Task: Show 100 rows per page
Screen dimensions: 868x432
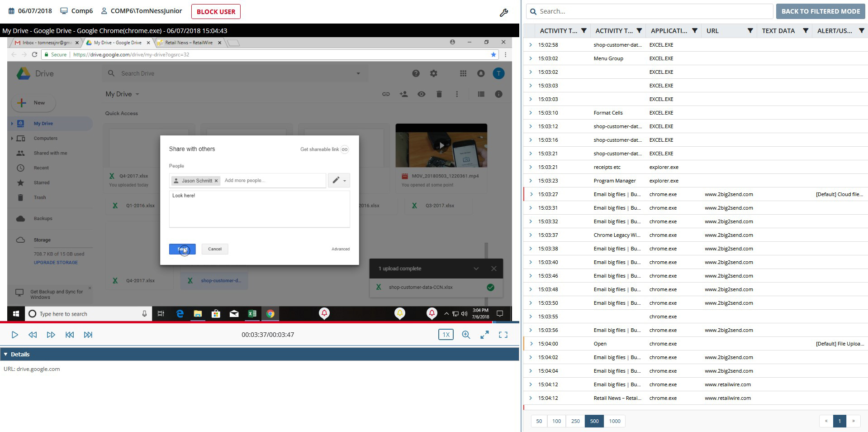Action: tap(556, 421)
